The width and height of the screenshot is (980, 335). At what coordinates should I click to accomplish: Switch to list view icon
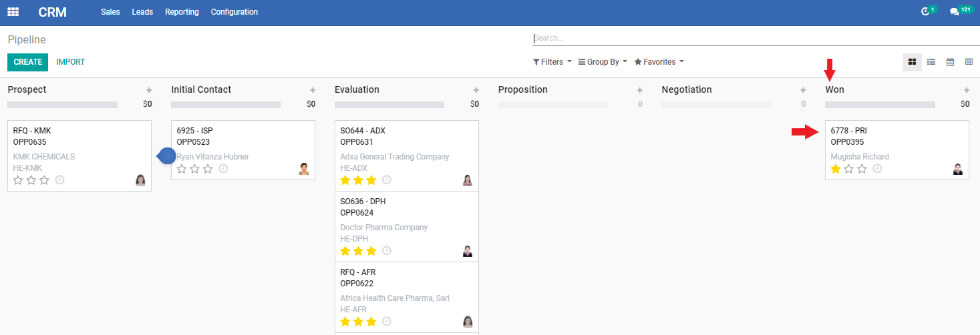(931, 62)
